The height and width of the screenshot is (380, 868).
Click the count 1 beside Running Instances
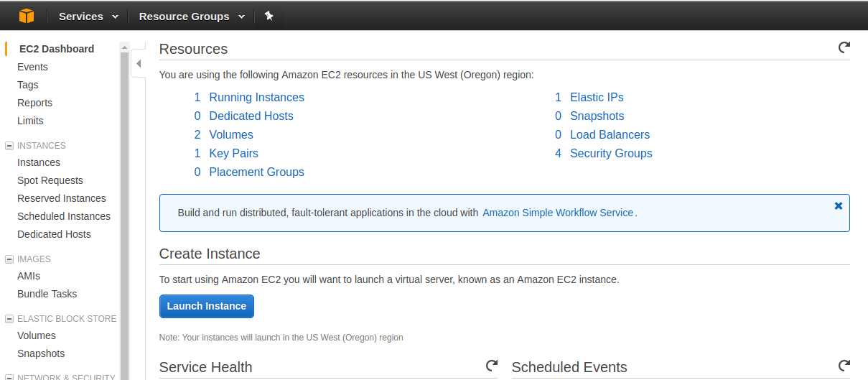[x=197, y=97]
